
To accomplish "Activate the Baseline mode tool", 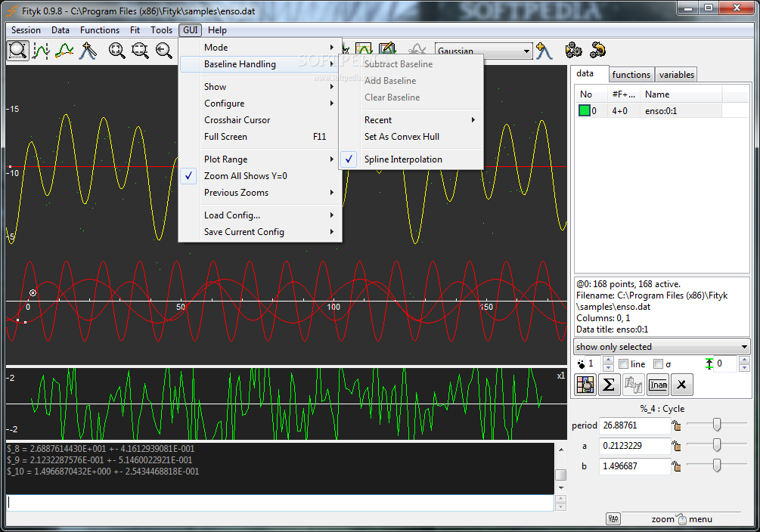I will (64, 51).
